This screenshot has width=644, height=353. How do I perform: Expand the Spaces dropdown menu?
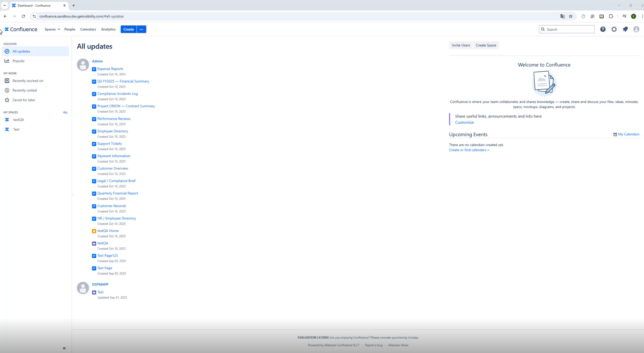52,29
